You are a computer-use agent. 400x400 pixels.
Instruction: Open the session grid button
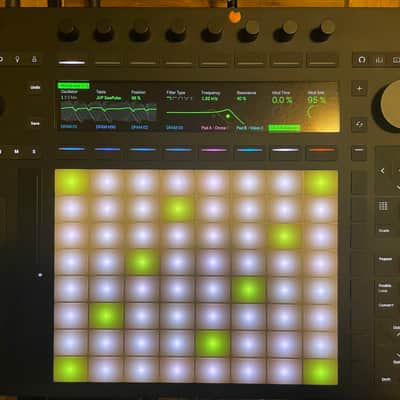tap(383, 206)
